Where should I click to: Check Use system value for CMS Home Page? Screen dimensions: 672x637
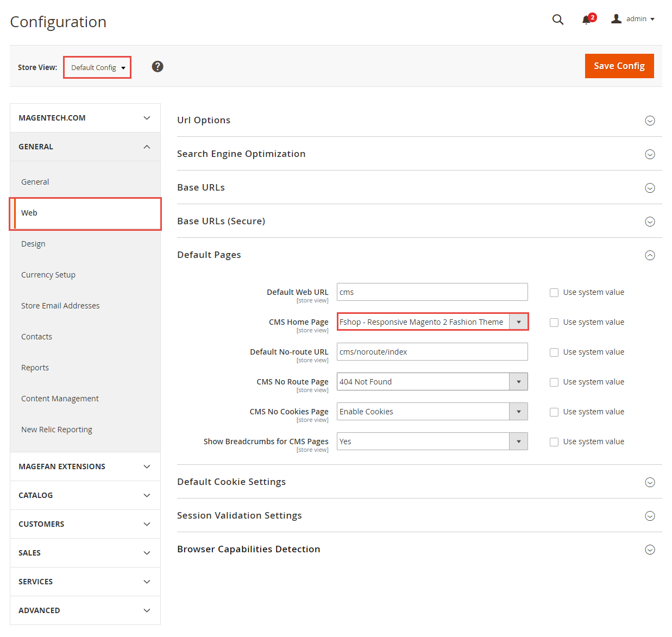point(554,323)
